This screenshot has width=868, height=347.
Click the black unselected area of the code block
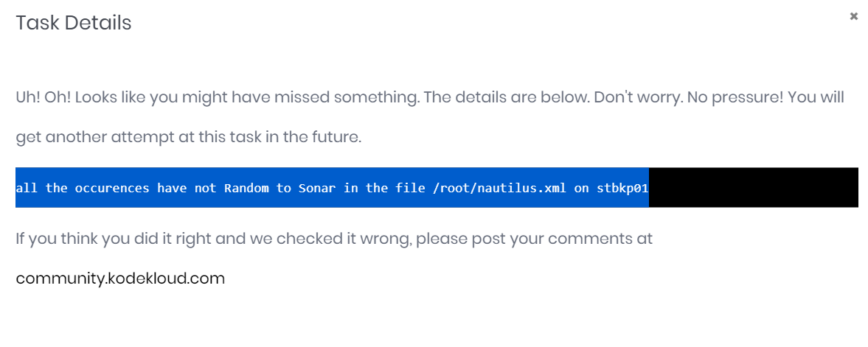(752, 188)
